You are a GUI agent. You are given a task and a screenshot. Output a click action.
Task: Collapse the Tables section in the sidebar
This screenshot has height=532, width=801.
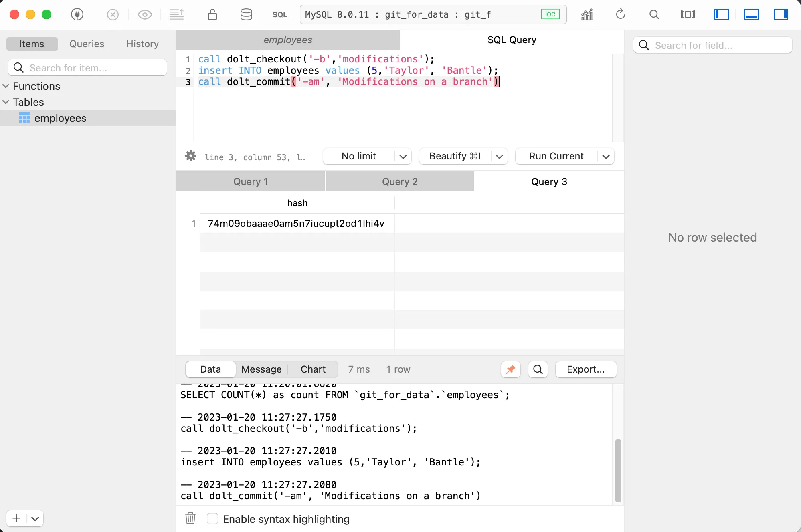(6, 102)
